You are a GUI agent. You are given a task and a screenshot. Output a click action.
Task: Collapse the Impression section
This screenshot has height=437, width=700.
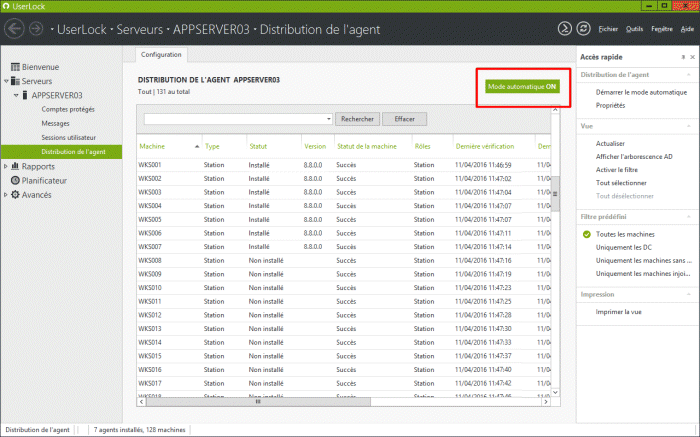pyautogui.click(x=689, y=294)
